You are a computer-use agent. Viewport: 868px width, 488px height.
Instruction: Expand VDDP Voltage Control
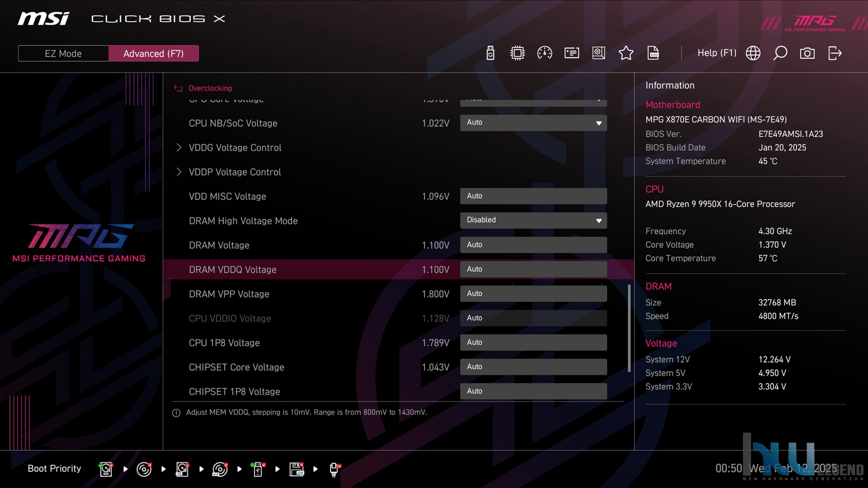click(x=234, y=172)
